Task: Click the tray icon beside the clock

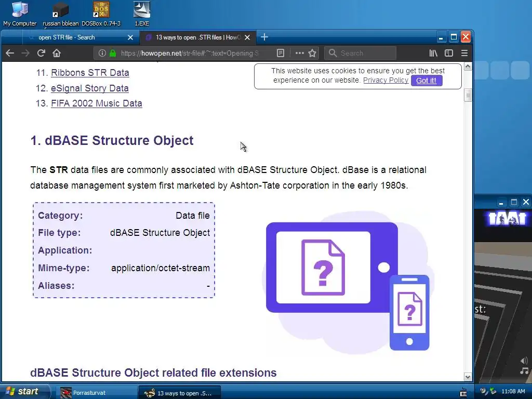Action: coord(493,391)
